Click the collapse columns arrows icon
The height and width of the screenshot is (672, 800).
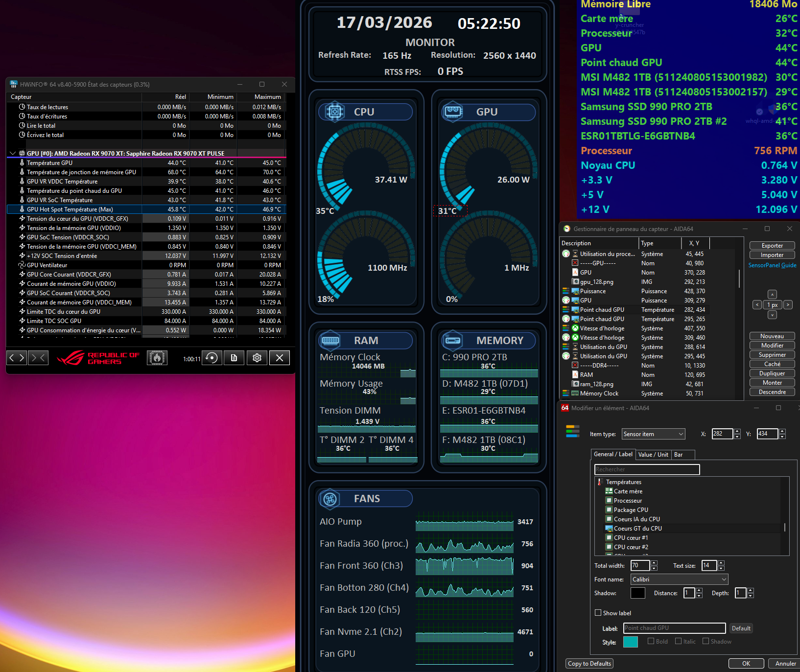[x=38, y=358]
